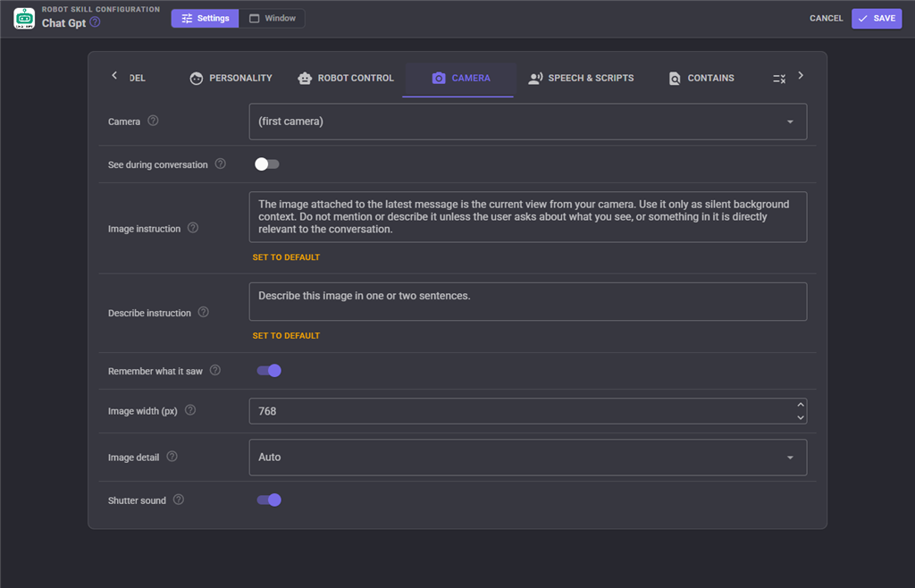915x588 pixels.
Task: Open the Camera selection dropdown
Action: 527,122
